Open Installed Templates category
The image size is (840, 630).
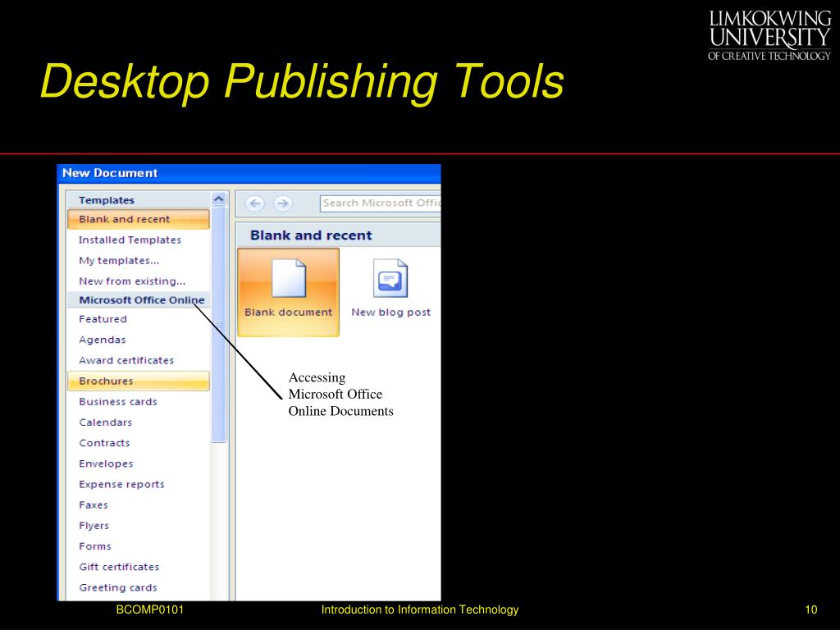tap(130, 240)
